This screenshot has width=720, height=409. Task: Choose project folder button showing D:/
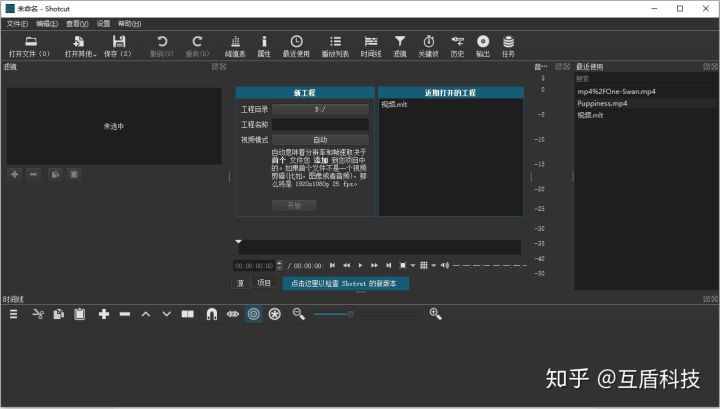(320, 109)
